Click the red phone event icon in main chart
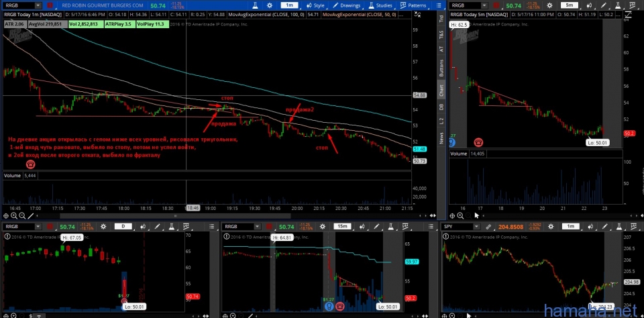The width and height of the screenshot is (644, 318). coord(30,164)
